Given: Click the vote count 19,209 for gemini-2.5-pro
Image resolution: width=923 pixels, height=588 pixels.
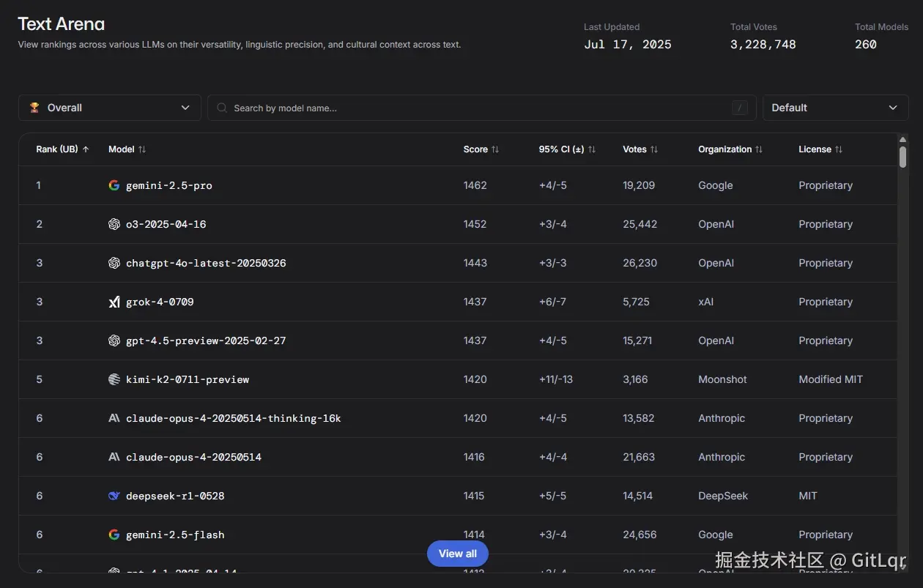Looking at the screenshot, I should [639, 185].
